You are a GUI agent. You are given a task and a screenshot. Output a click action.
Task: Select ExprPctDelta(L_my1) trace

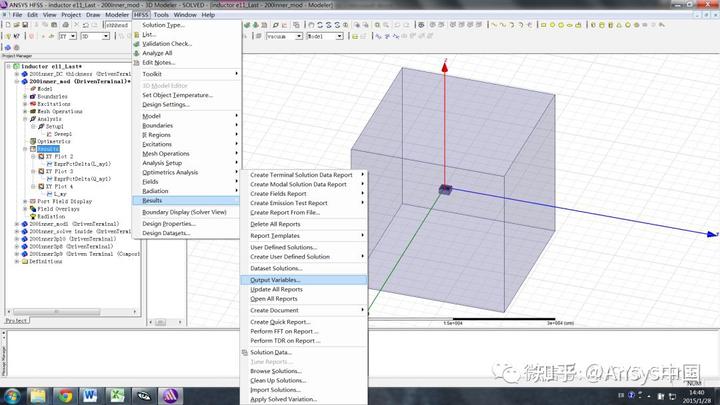(x=82, y=164)
